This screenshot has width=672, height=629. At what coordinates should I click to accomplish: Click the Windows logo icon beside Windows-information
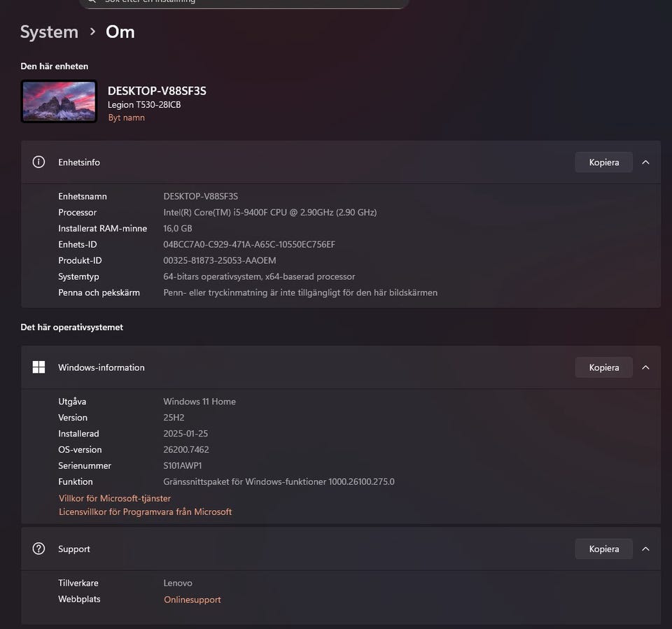[38, 367]
